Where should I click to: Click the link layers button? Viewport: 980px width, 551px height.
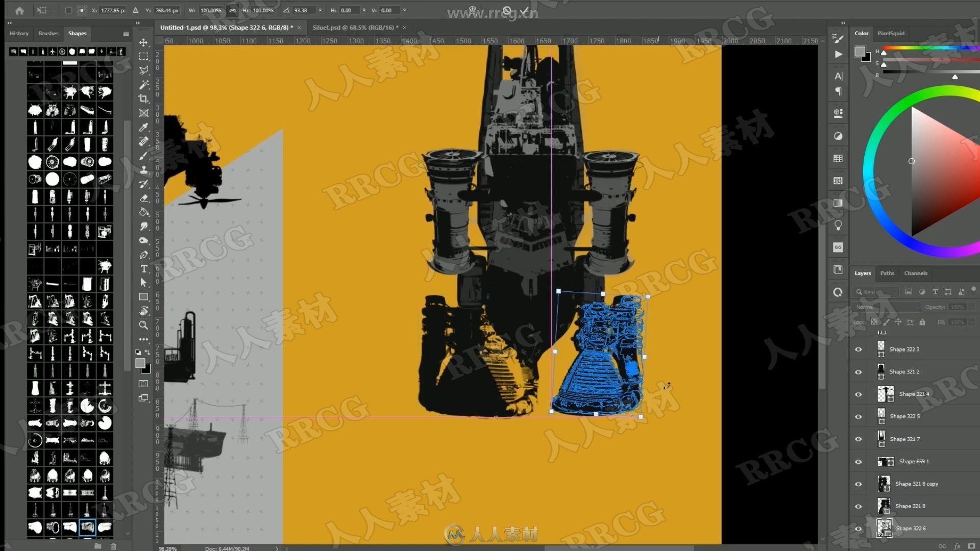coord(942,546)
